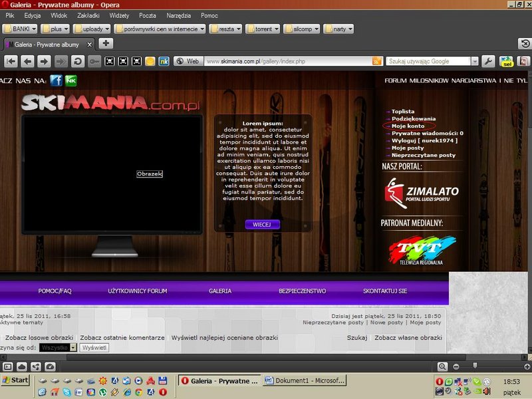Screen dimensions: 532x399
Task: Open the silcomp bookmarks folder
Action: click(302, 29)
